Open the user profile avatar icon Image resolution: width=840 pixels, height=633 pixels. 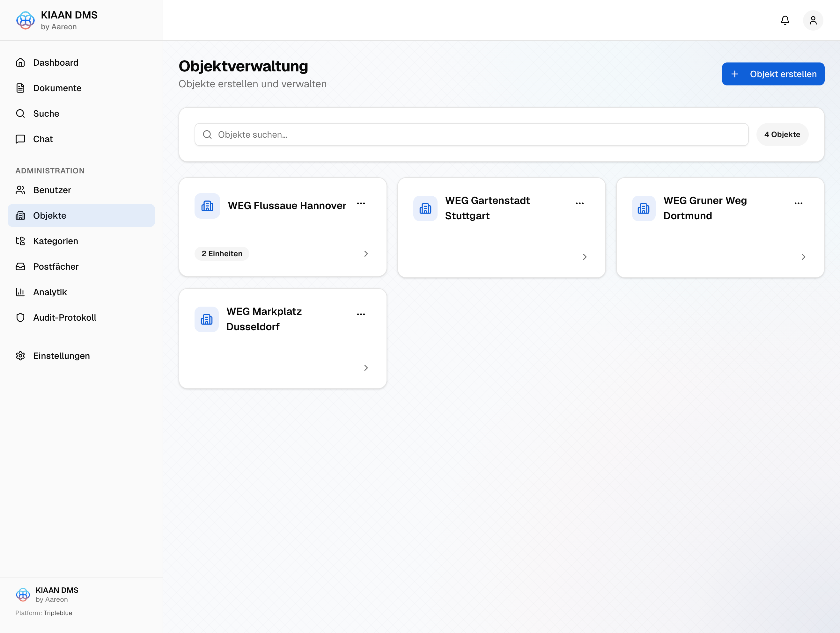(813, 20)
